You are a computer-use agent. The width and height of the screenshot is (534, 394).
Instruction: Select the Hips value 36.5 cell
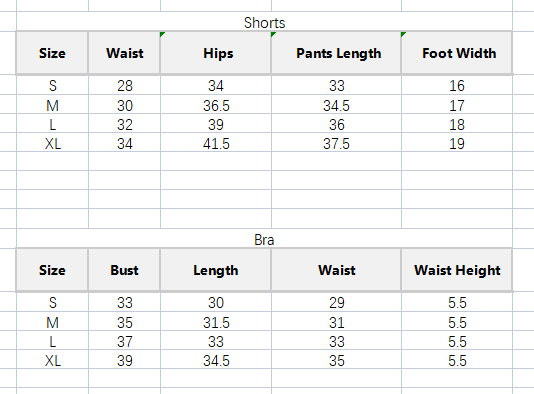point(216,105)
